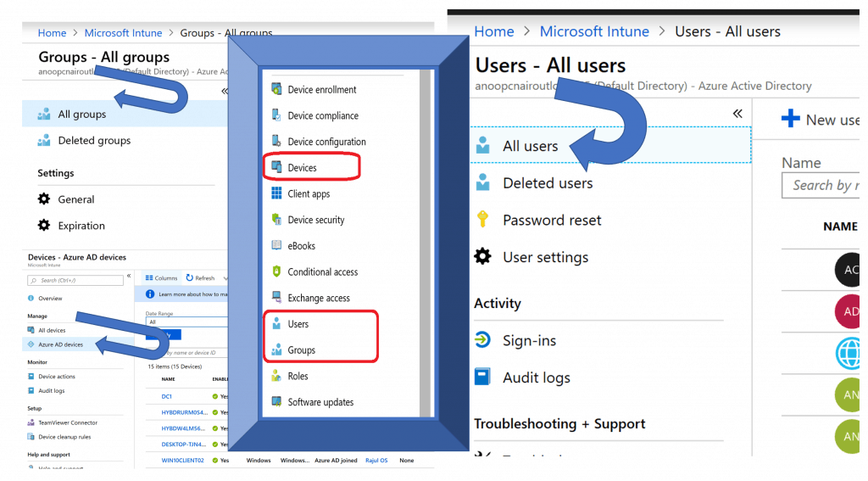Click Microsoft Intune breadcrumb in the Users panel
Image resolution: width=868 pixels, height=481 pixels.
[x=594, y=31]
